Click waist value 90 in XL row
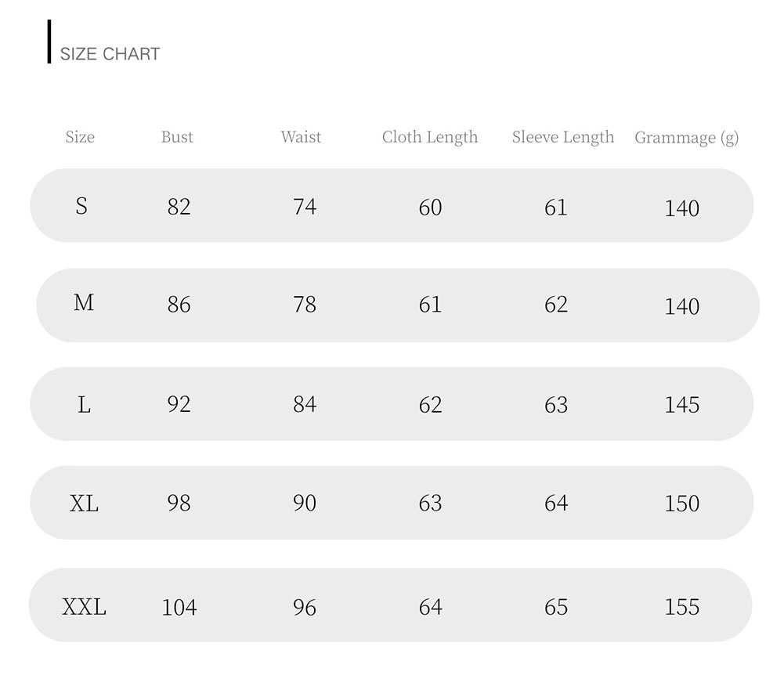This screenshot has width=784, height=697. [x=305, y=503]
